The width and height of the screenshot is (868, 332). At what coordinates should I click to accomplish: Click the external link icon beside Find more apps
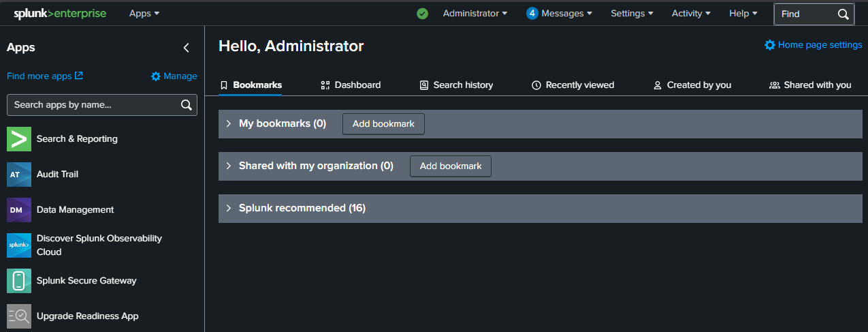pyautogui.click(x=79, y=76)
